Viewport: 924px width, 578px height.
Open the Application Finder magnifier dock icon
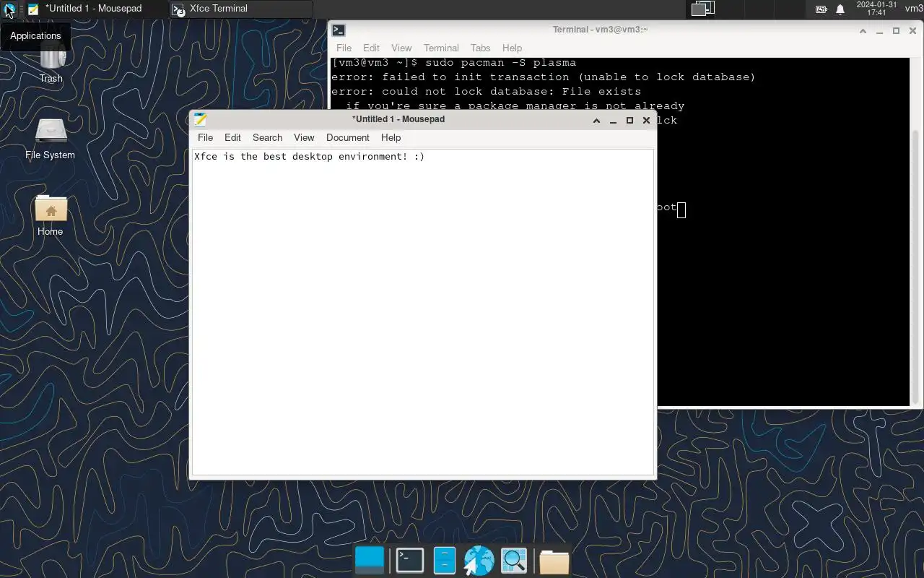pos(514,561)
